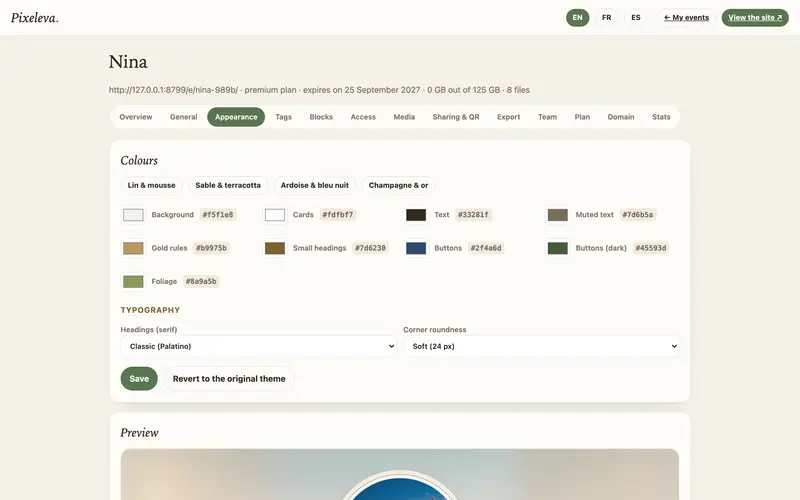
Task: Click the Preview section heading
Action: click(x=139, y=433)
